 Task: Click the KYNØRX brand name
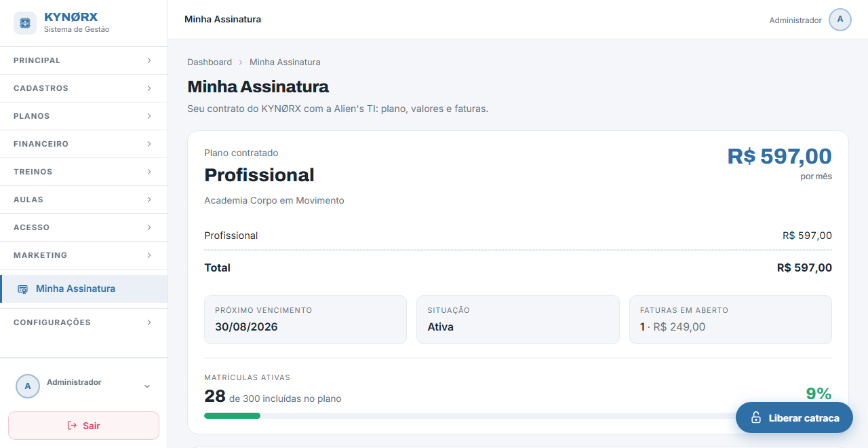pos(71,17)
